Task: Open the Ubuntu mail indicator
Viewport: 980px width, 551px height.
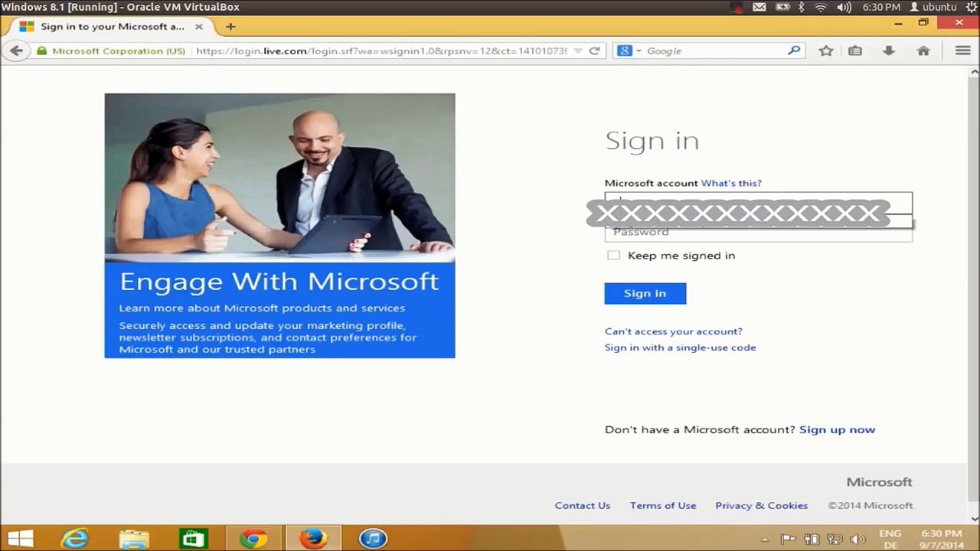Action: pyautogui.click(x=759, y=7)
